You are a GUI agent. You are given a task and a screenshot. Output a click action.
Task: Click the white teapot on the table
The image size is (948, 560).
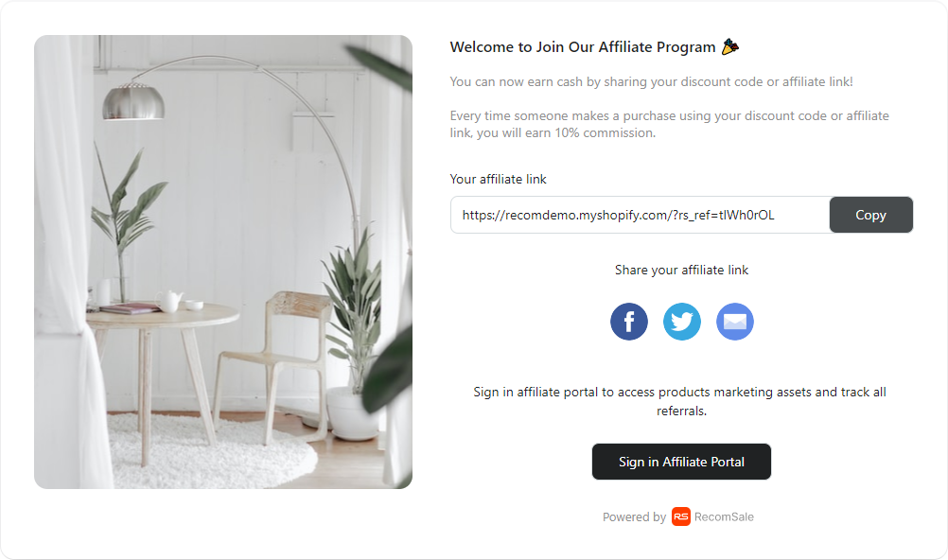pos(168,300)
